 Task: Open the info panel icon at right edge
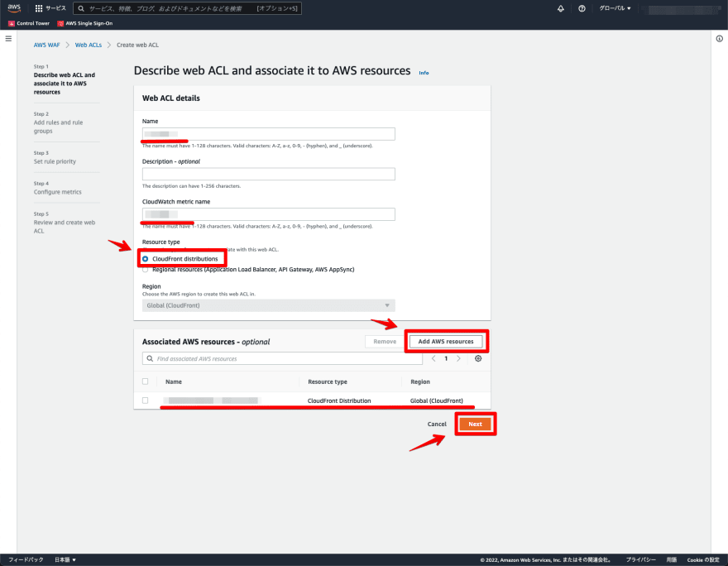click(x=719, y=39)
